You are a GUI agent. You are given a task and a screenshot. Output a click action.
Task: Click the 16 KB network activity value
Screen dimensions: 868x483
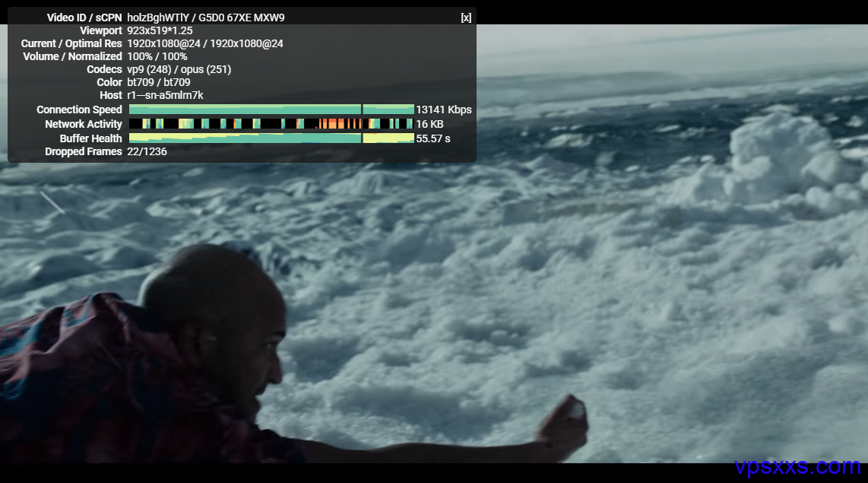(429, 124)
